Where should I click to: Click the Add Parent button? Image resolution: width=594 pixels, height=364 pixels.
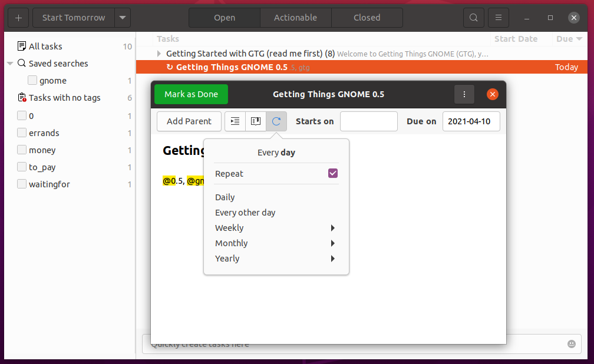pyautogui.click(x=189, y=121)
